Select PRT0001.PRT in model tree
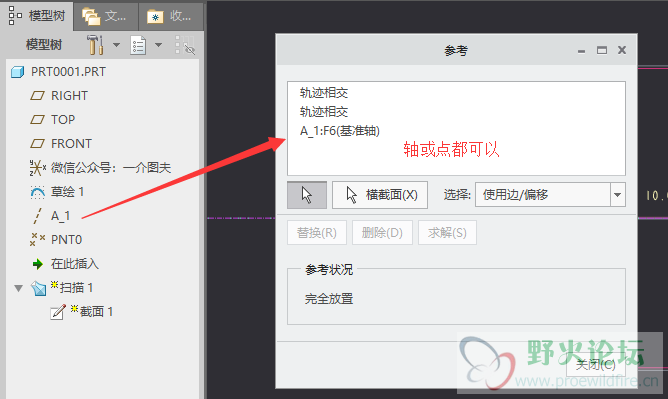The height and width of the screenshot is (399, 668). (68, 72)
